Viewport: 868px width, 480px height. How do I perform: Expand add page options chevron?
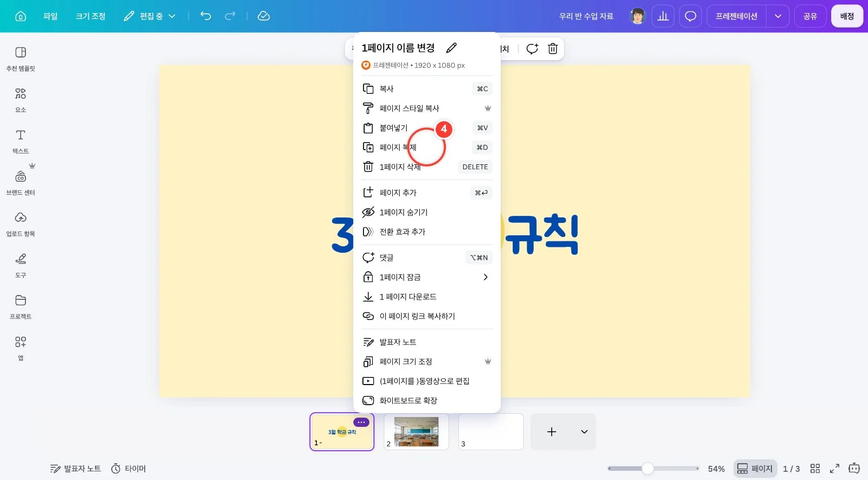[x=584, y=432]
